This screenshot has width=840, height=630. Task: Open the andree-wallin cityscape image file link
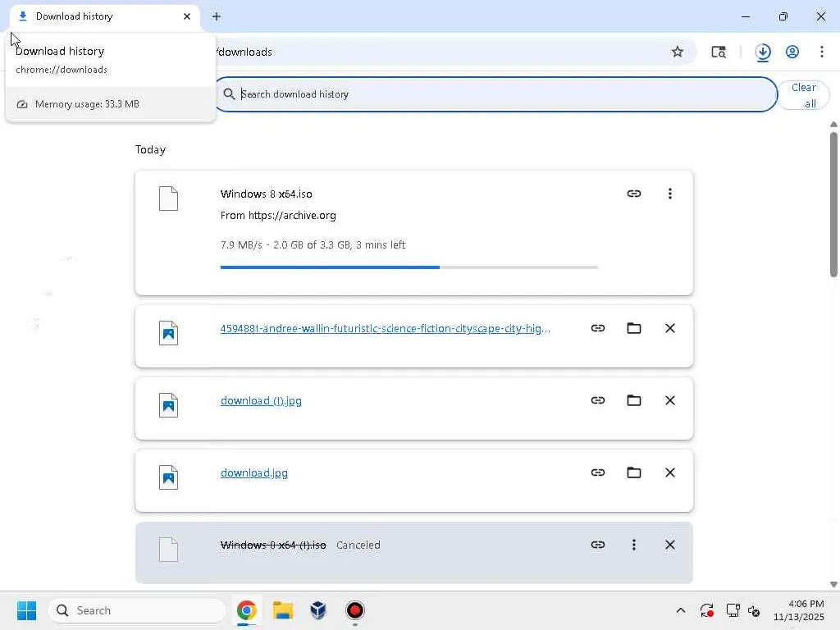tap(386, 328)
